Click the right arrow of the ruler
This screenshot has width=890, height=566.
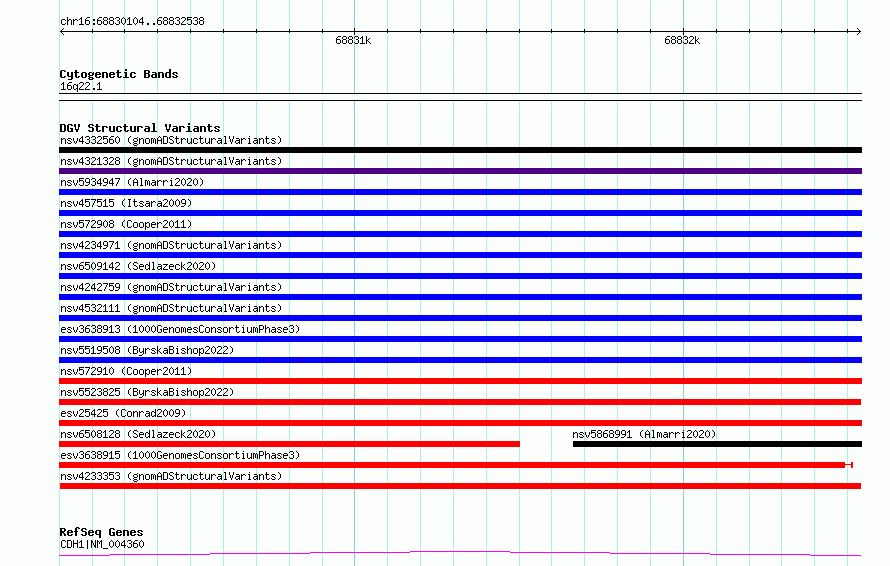[x=858, y=32]
